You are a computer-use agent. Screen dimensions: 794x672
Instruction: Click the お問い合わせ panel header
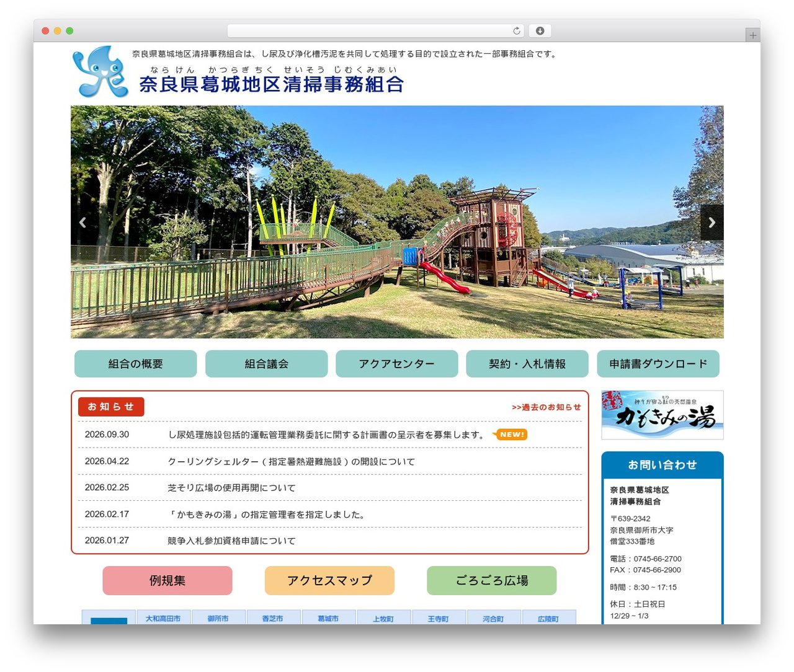[662, 465]
